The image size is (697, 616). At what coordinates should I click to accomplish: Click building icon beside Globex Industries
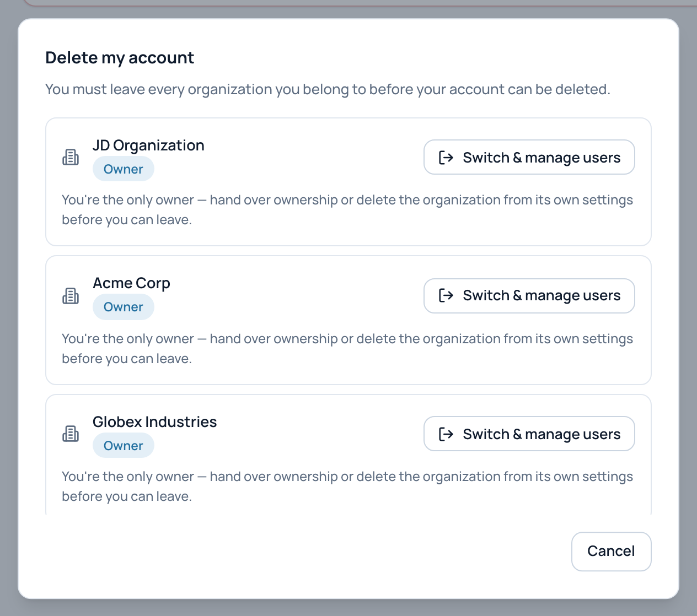pos(71,434)
